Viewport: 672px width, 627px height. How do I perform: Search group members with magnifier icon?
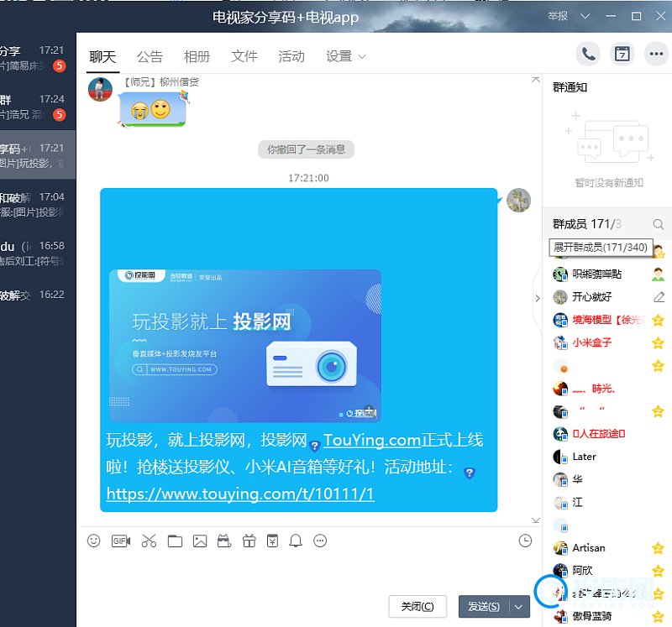tap(659, 224)
